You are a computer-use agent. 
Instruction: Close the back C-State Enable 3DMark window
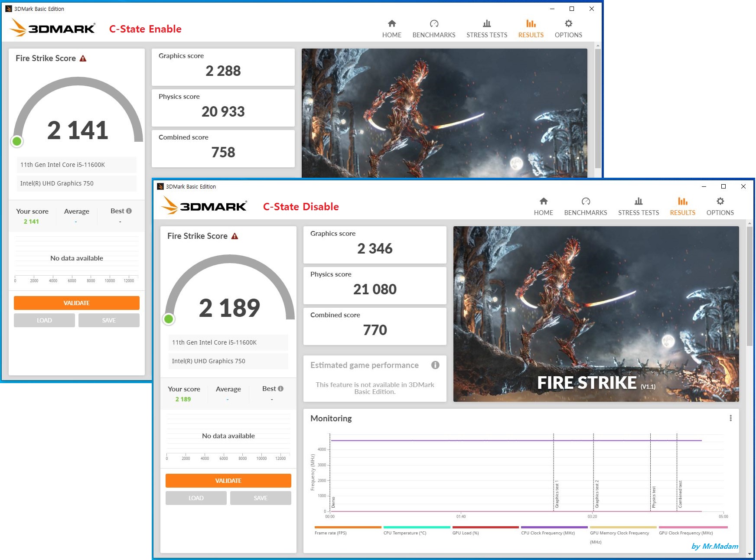(591, 9)
